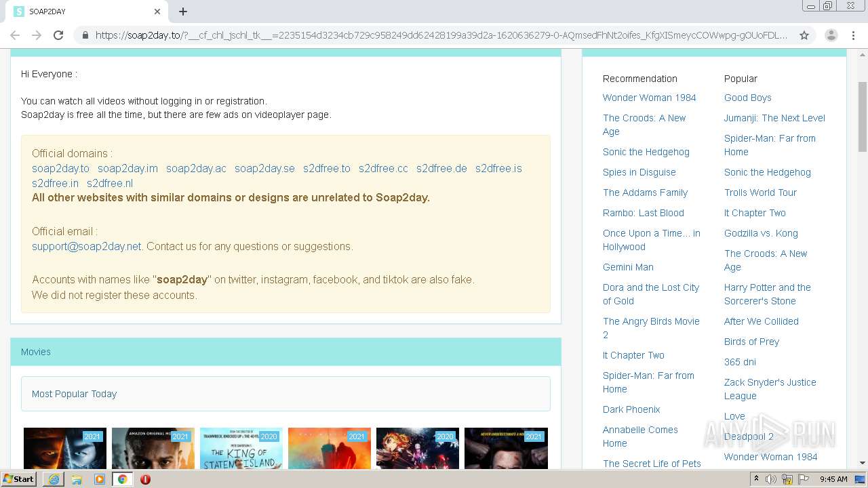Open Birds of Prey link
Screen dimensions: 868x488
click(751, 342)
